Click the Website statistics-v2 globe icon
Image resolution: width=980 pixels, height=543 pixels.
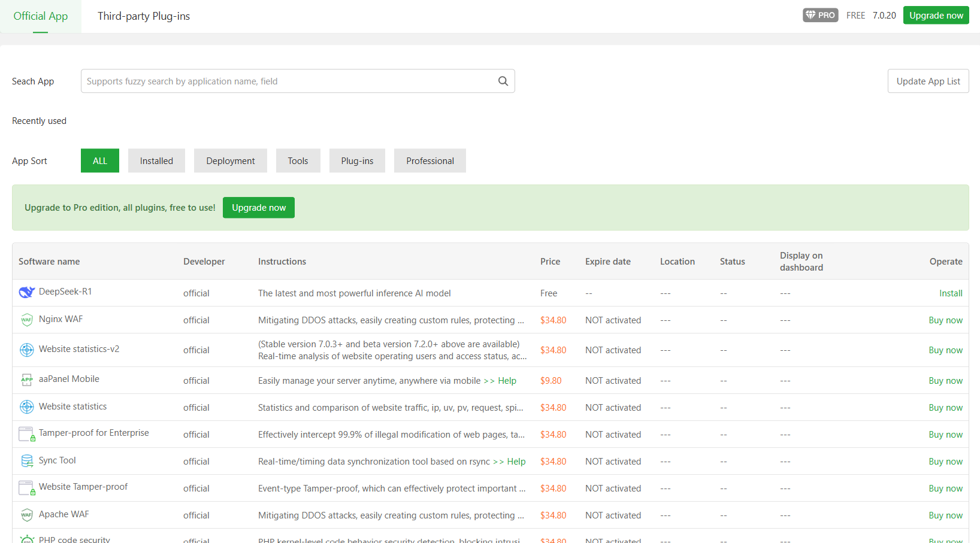26,350
